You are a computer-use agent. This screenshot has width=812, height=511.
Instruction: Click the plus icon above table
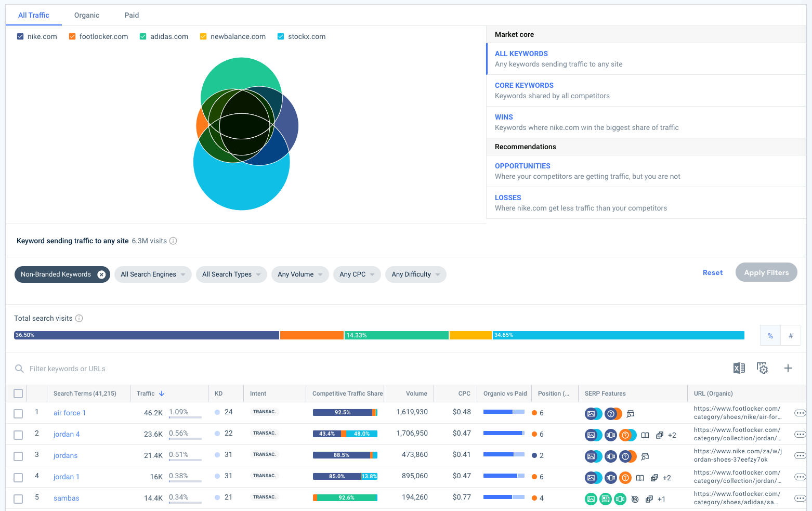click(788, 368)
